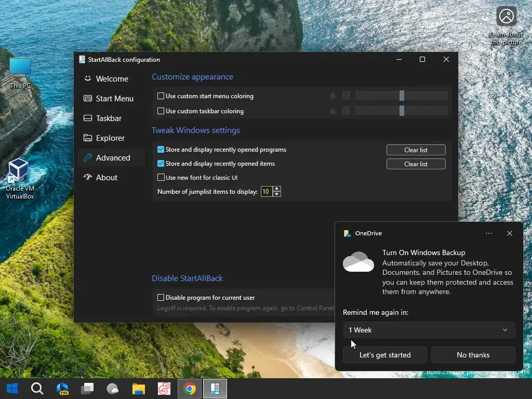Open the OneDrive notification more options menu
532x399 pixels.
488,233
